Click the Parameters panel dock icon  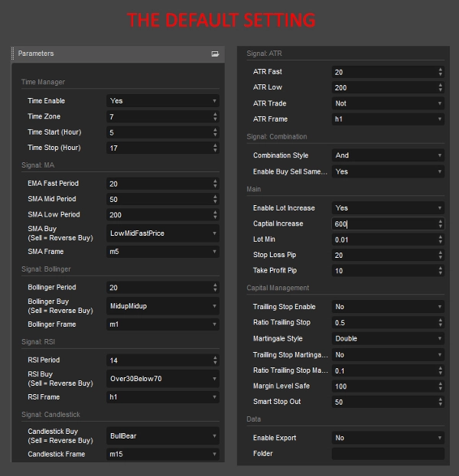[x=215, y=54]
